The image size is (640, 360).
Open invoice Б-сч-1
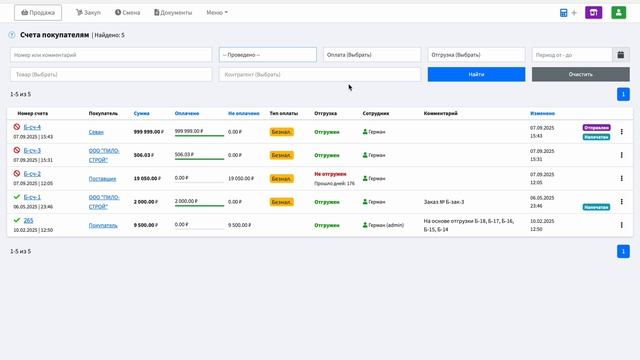click(32, 197)
